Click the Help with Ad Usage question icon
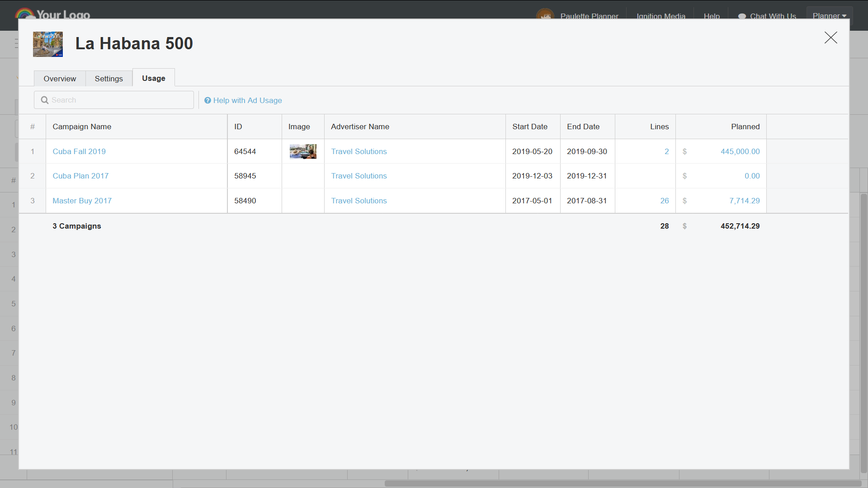This screenshot has height=488, width=868. click(x=208, y=100)
